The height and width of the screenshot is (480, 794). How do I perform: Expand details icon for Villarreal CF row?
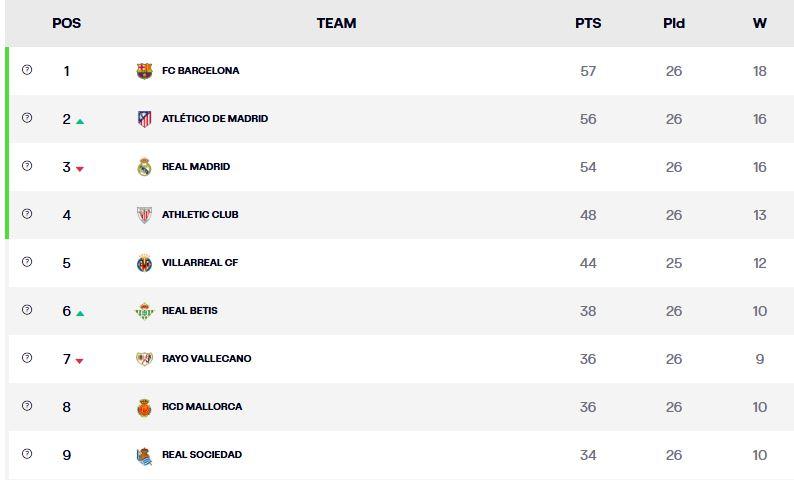coord(27,262)
